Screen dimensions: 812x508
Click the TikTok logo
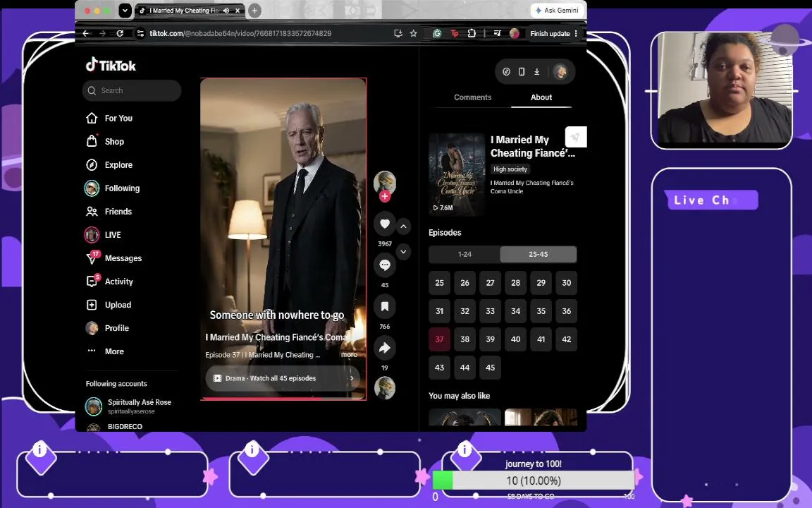pos(111,66)
